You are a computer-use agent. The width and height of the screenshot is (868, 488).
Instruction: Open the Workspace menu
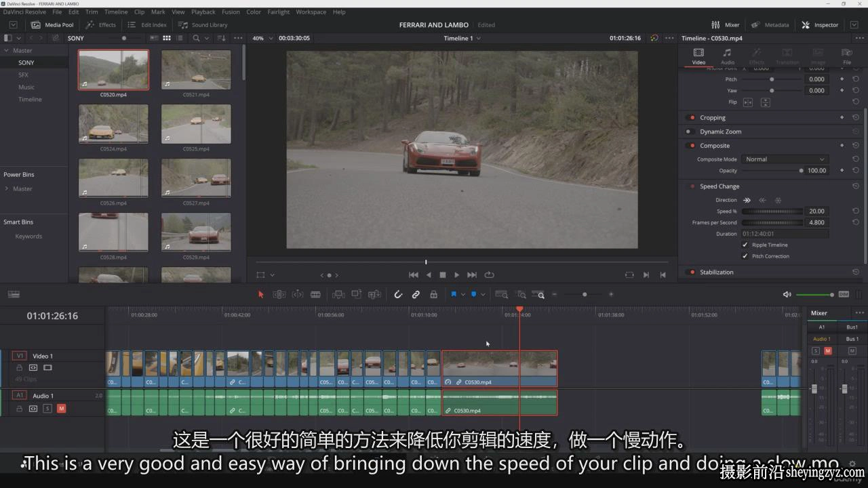tap(311, 12)
